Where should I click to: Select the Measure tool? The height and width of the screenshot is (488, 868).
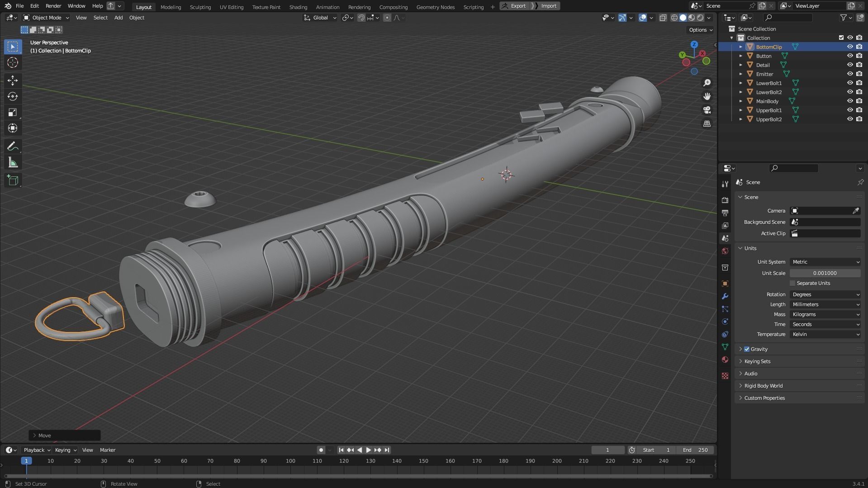click(x=13, y=162)
